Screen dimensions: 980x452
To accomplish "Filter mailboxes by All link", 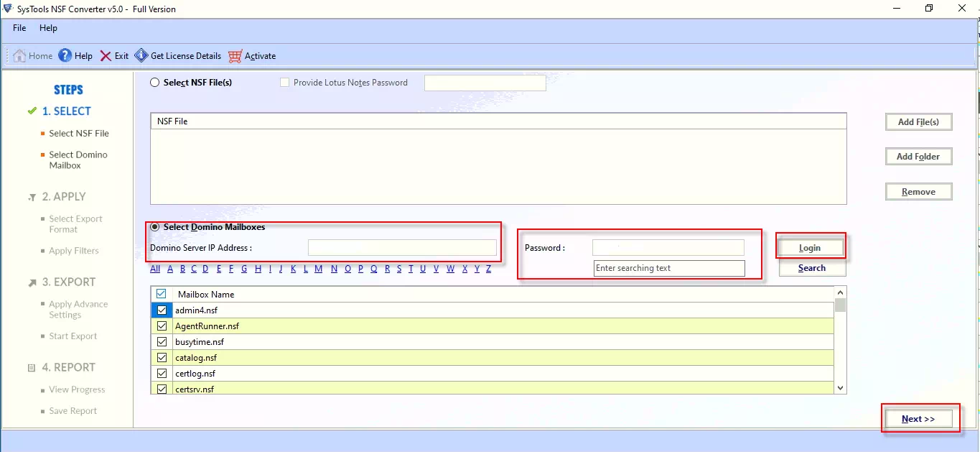I will point(155,269).
